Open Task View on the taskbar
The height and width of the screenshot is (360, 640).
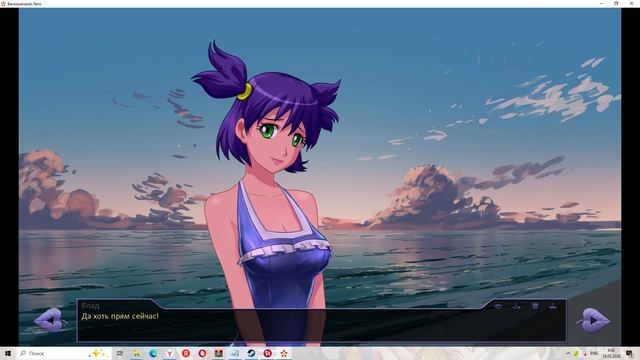point(120,353)
